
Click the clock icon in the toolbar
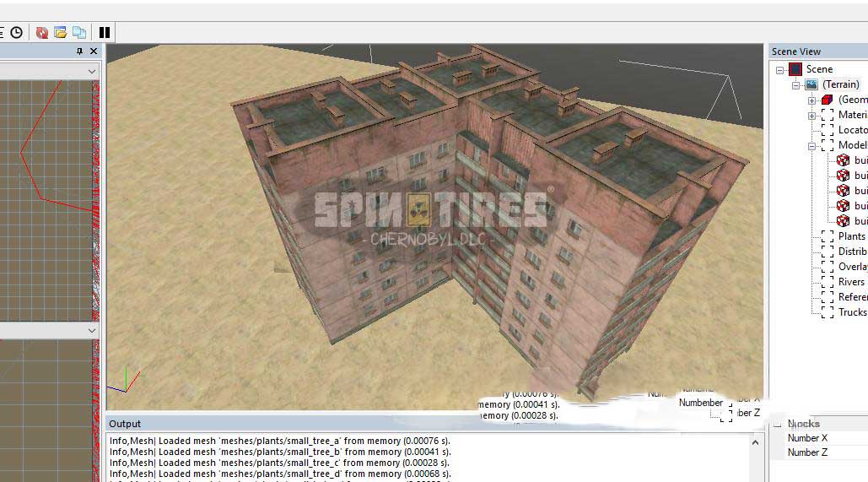point(16,32)
